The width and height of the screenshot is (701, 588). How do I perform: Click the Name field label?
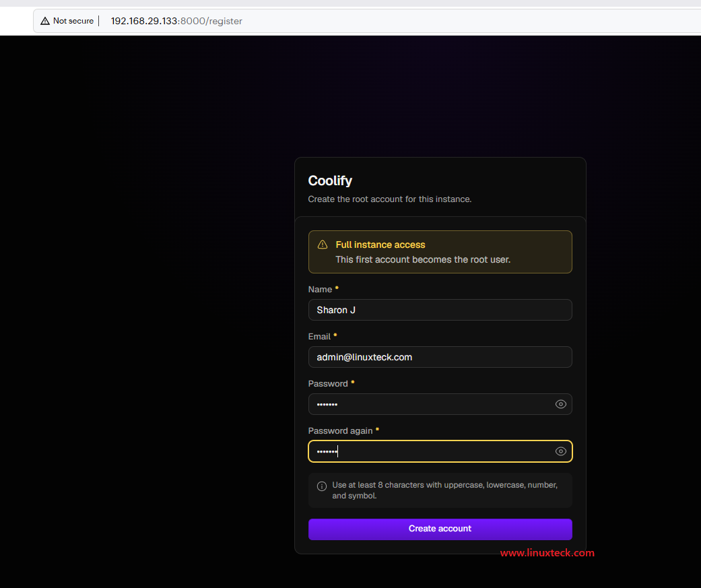click(320, 290)
